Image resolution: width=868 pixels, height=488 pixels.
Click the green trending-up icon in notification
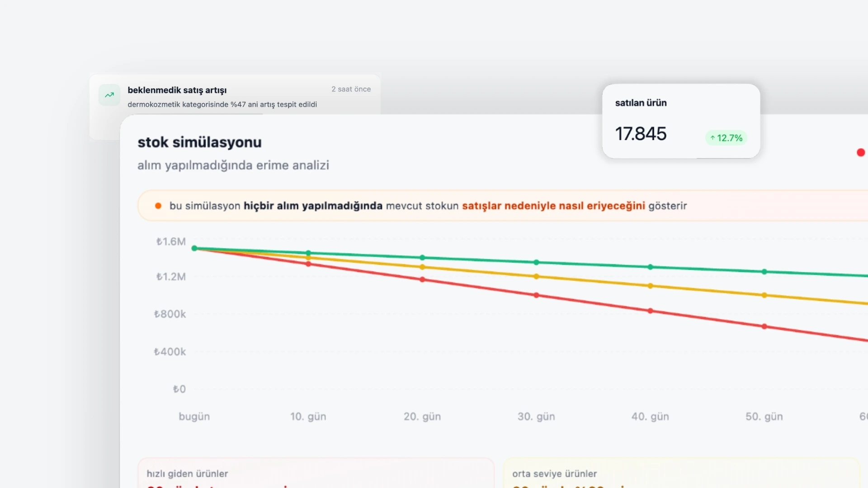(109, 95)
